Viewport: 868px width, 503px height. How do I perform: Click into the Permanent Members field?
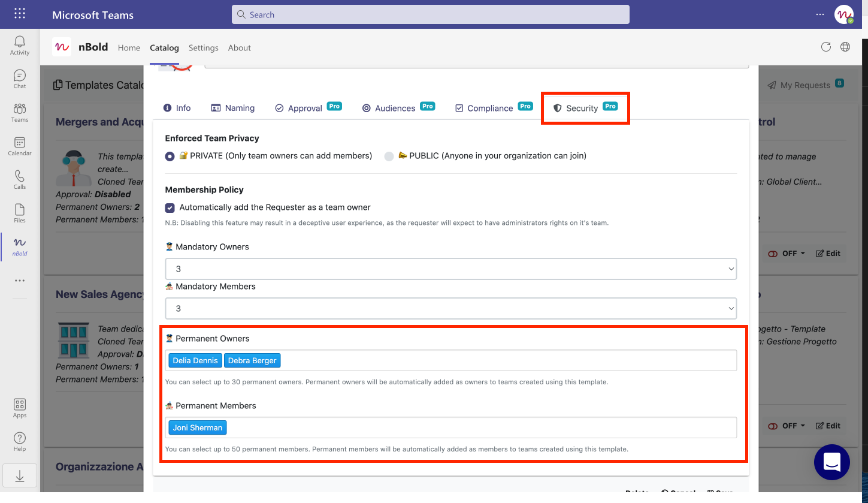(479, 427)
